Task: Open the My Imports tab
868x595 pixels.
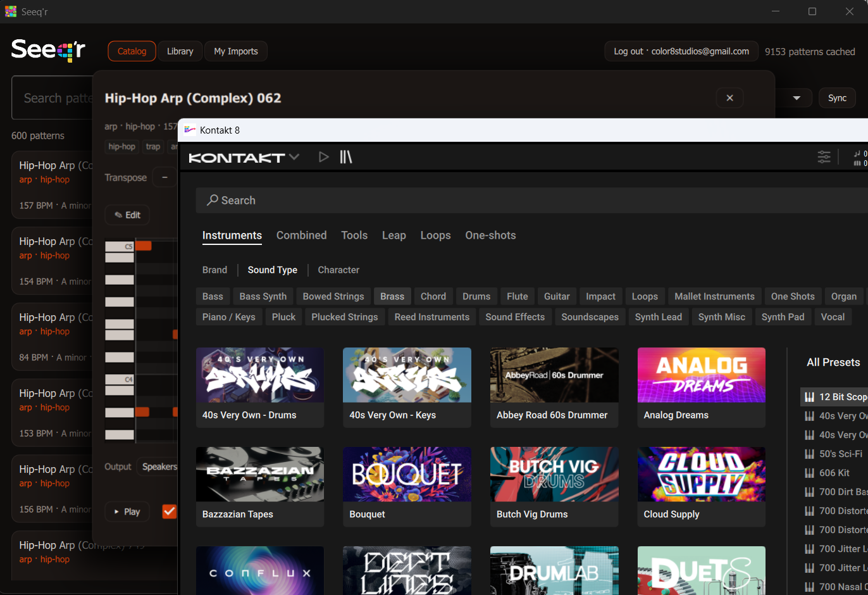Action: [x=236, y=51]
